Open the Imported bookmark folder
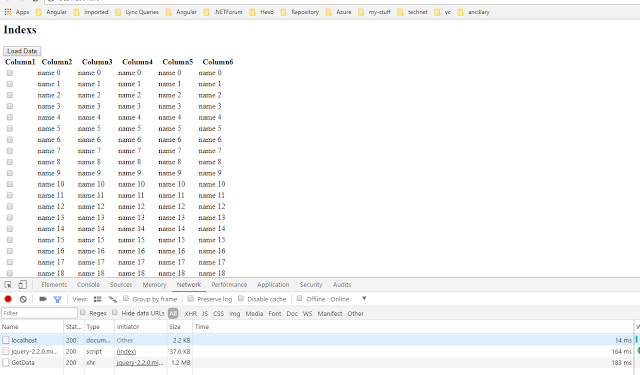The width and height of the screenshot is (640, 375). [x=91, y=12]
